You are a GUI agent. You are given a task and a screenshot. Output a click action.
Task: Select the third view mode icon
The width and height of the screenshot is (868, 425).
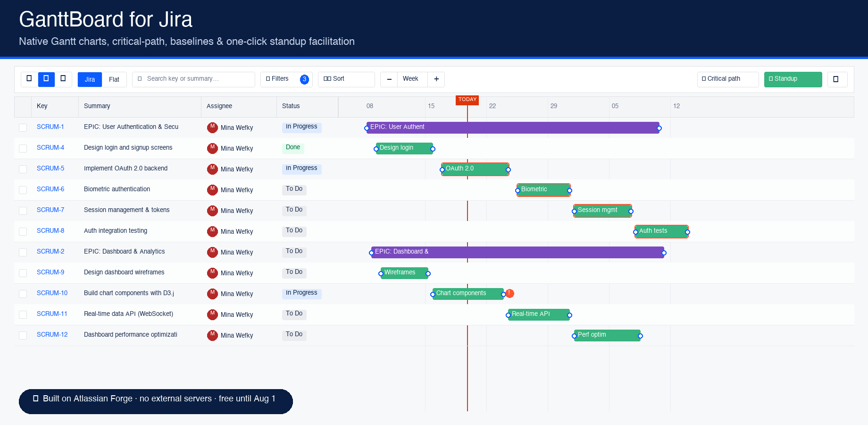[x=64, y=79]
